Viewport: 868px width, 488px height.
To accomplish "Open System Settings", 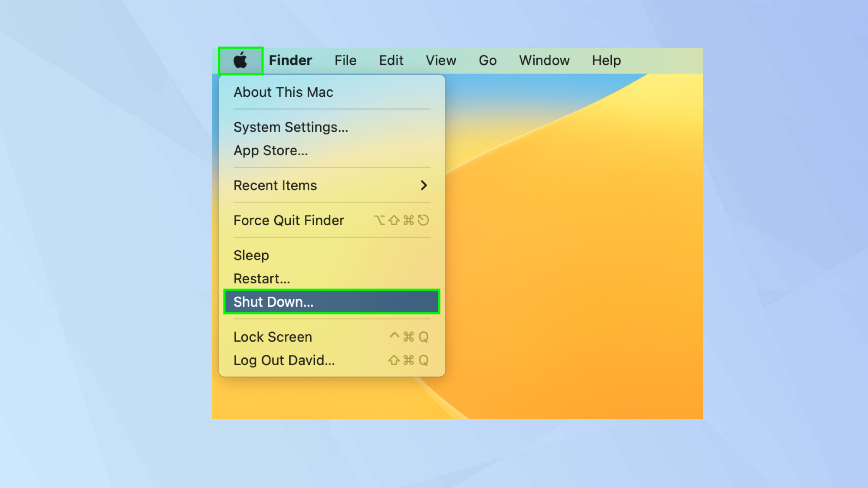I will click(292, 126).
